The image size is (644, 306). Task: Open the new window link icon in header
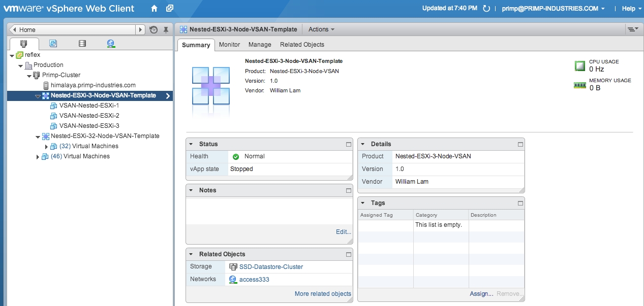pos(170,8)
